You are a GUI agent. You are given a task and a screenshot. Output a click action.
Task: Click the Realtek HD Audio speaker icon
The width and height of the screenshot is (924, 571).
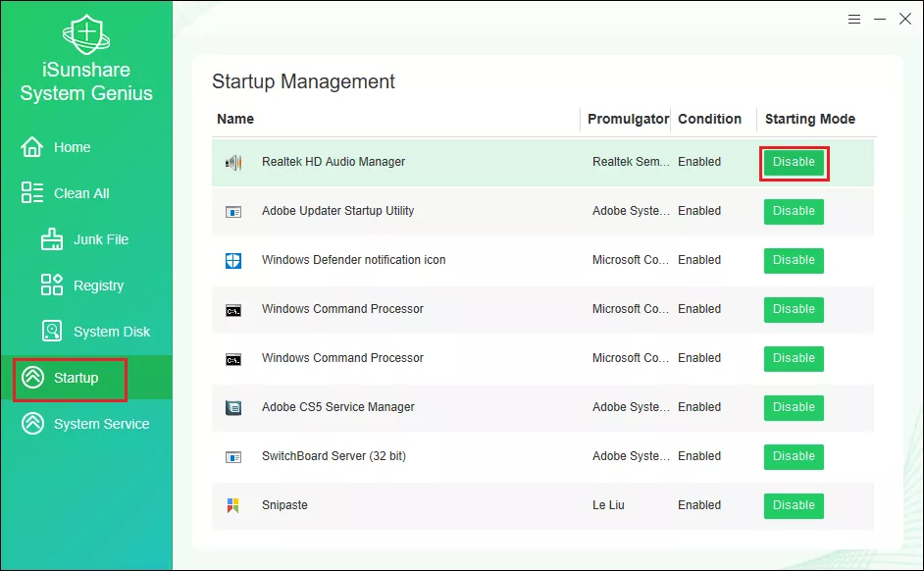233,162
